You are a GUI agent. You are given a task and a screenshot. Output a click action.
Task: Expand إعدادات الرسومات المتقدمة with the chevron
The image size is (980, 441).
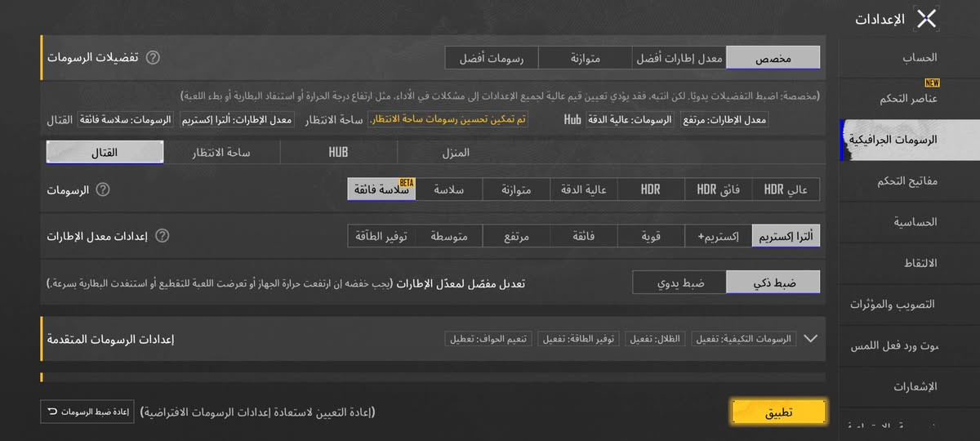click(x=810, y=338)
